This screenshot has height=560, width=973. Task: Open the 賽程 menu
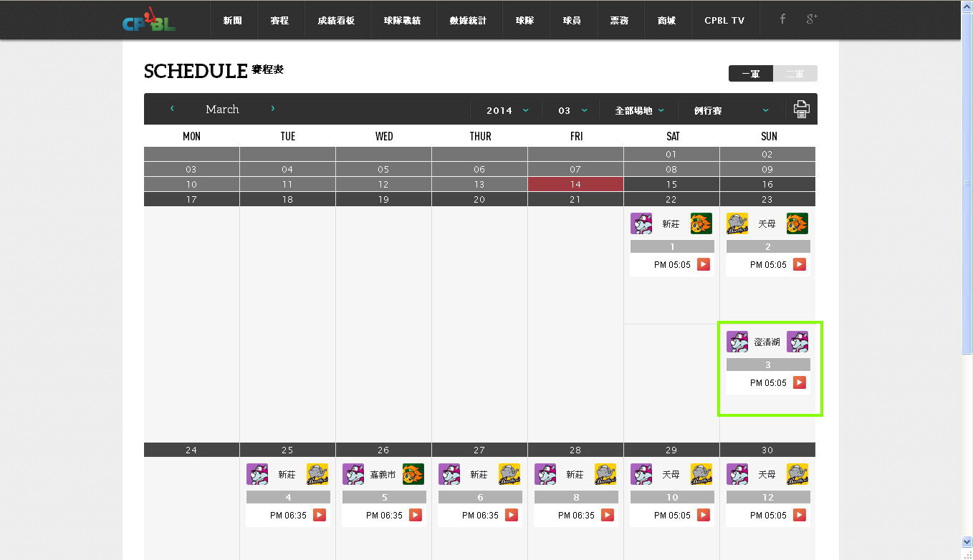click(x=280, y=20)
